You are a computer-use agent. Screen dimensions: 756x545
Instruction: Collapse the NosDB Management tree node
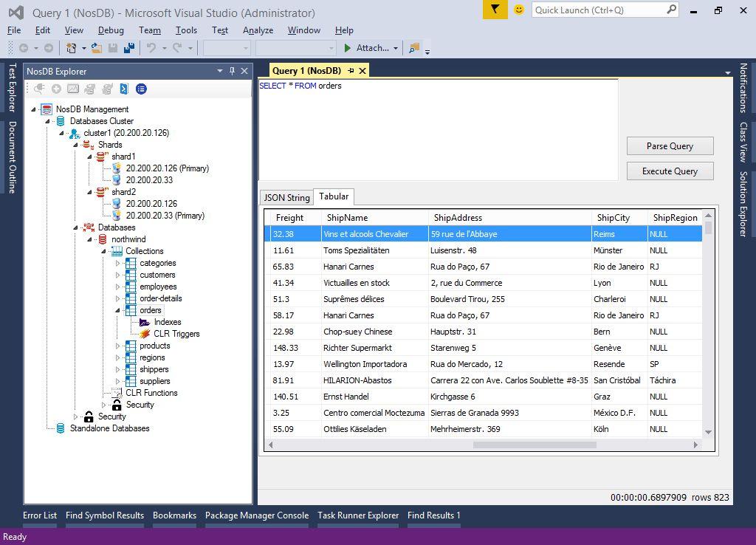[33, 109]
